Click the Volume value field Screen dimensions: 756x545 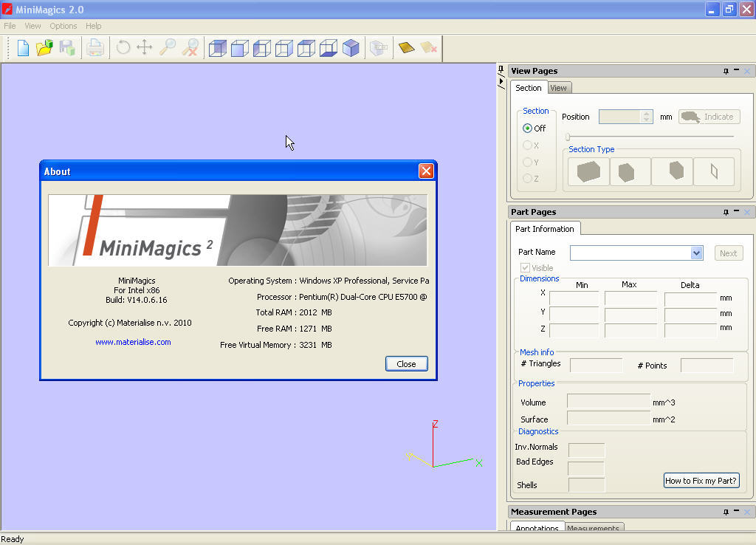(x=608, y=402)
